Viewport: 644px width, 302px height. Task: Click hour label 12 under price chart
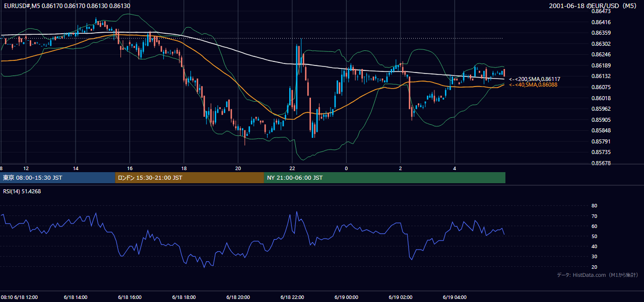26,168
